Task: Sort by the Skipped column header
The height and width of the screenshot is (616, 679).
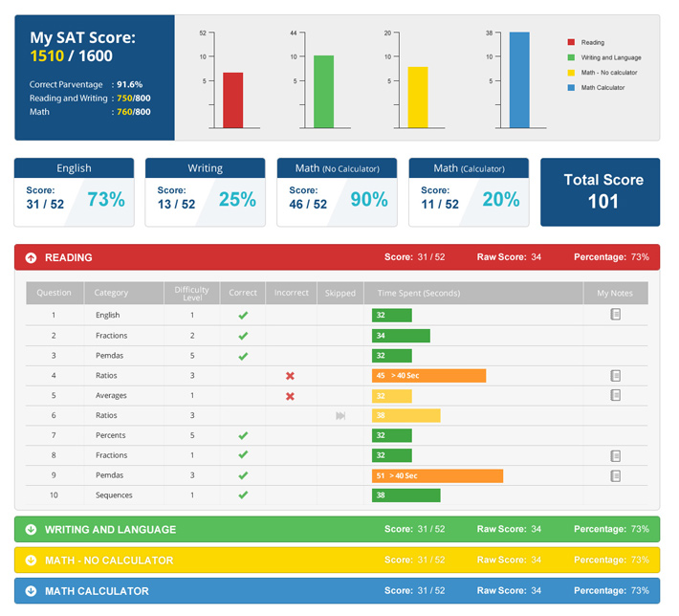Action: [339, 293]
